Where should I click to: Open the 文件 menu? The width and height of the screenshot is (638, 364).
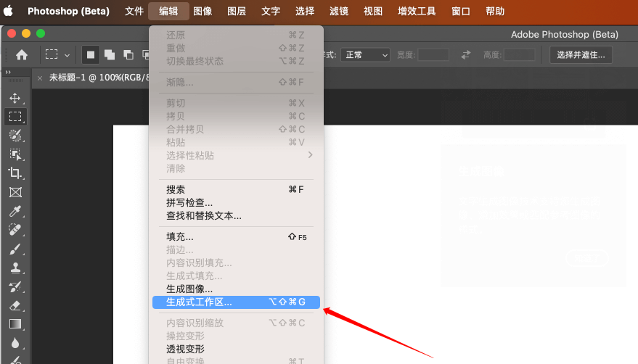click(134, 11)
